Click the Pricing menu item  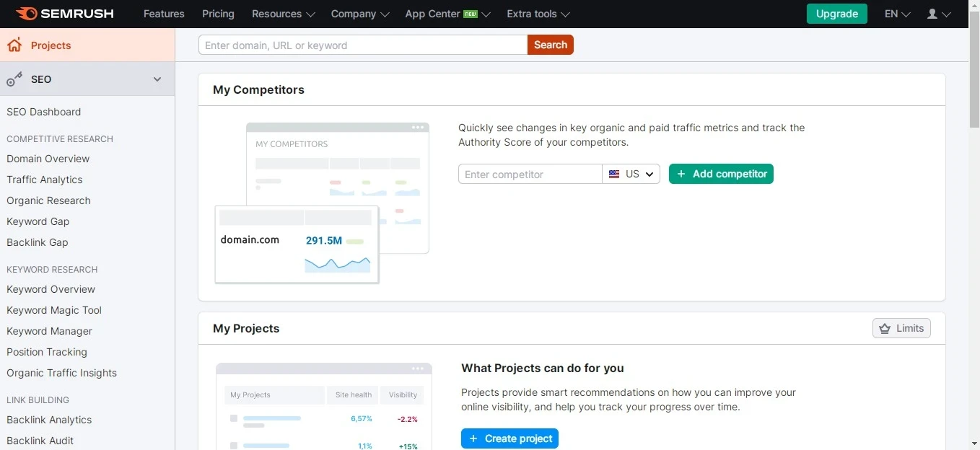pos(218,14)
